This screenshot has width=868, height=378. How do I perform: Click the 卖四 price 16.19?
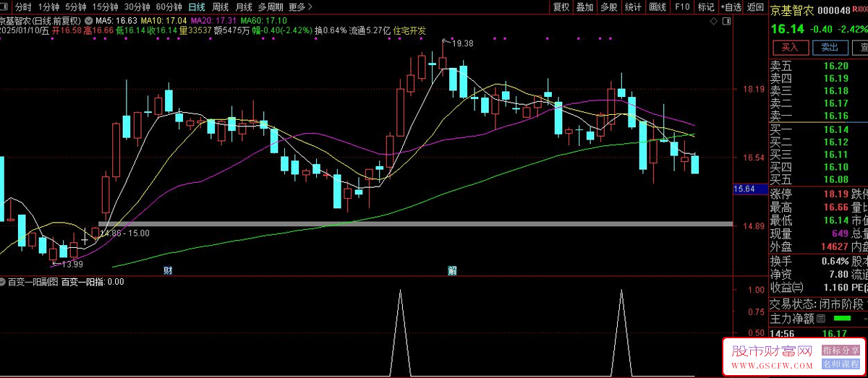click(835, 78)
